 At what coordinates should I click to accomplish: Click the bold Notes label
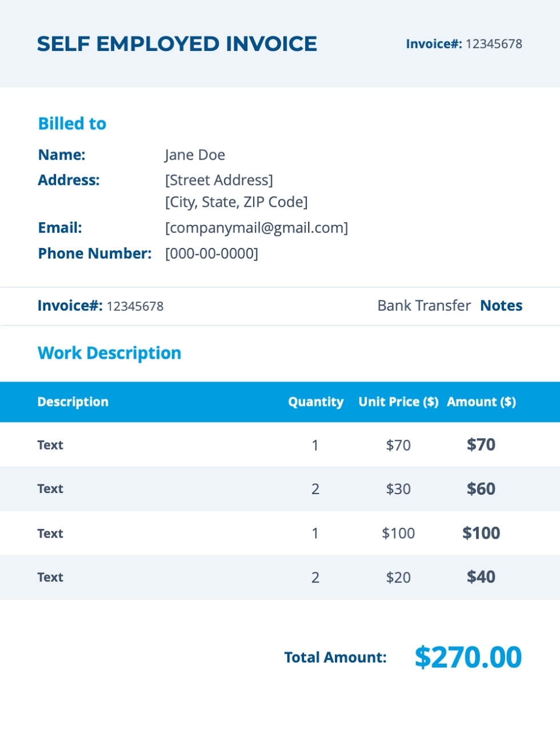[x=501, y=306]
